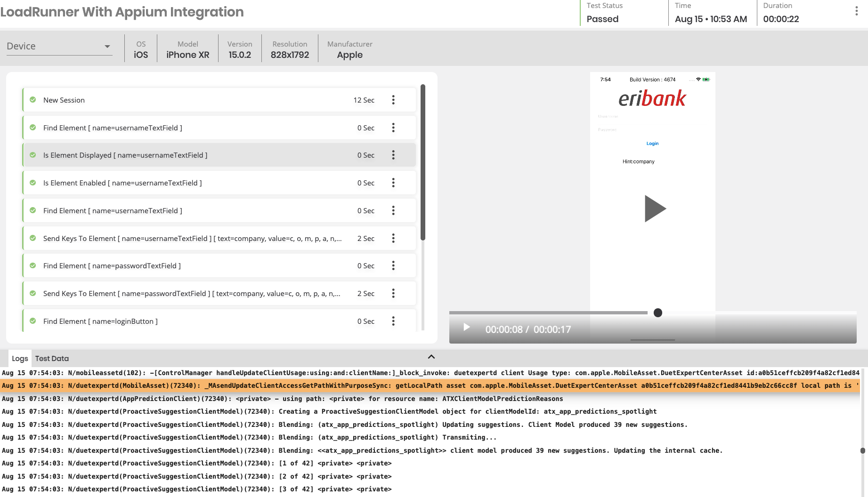This screenshot has width=868, height=497.
Task: Open kebab menu for Is Element Enabled step
Action: 393,183
